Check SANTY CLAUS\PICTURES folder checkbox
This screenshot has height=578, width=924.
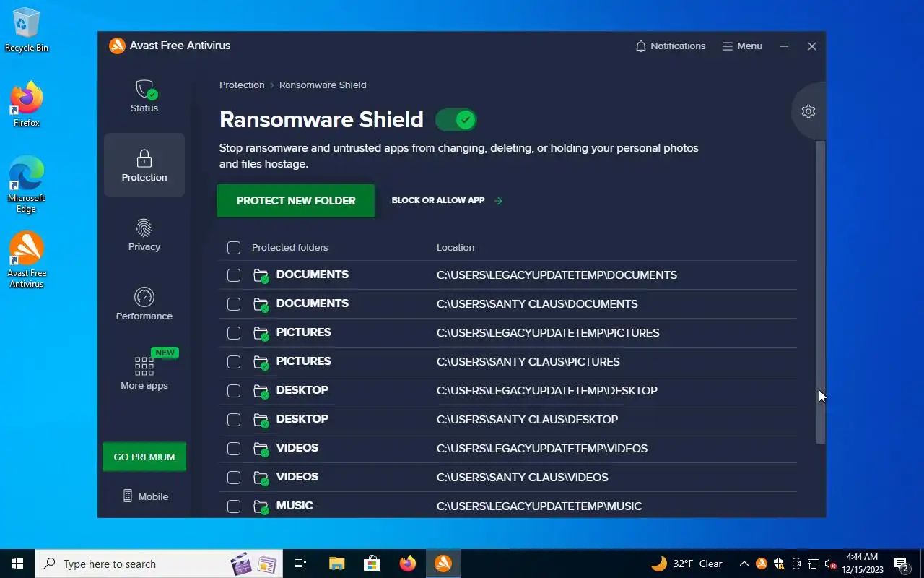(234, 362)
